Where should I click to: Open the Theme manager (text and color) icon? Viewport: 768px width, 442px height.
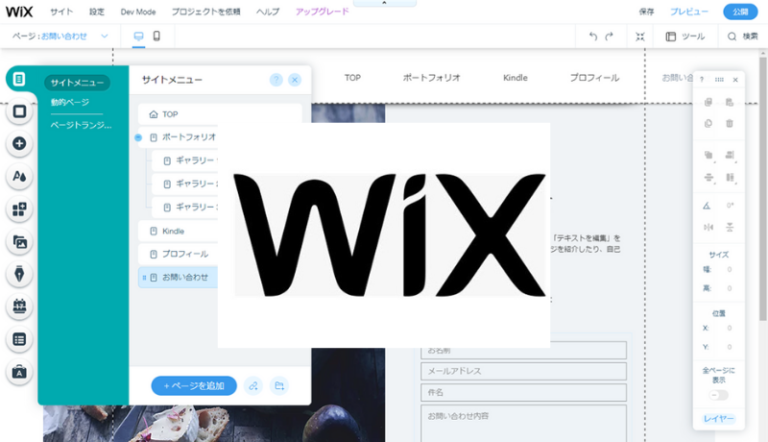coord(19,176)
